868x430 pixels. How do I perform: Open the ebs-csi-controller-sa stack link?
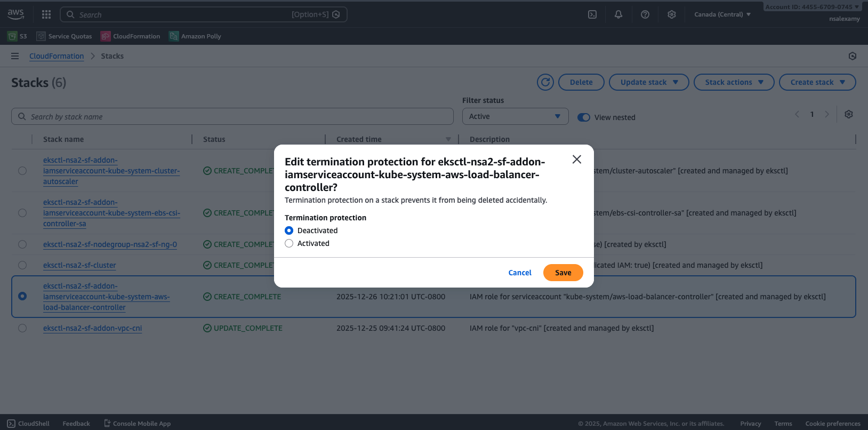[x=111, y=213]
